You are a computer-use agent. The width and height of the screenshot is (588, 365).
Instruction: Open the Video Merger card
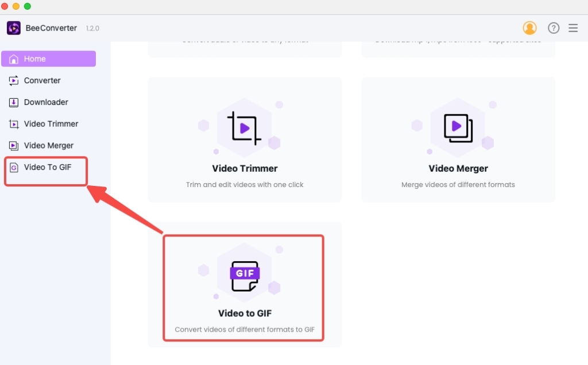tap(458, 139)
